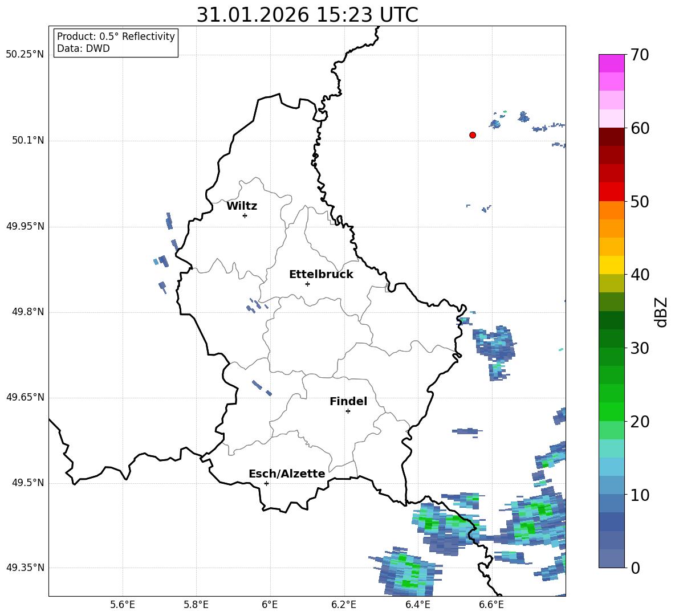Click the 49.65°N latitude label
Screen dimensions: 675x616
click(x=25, y=397)
